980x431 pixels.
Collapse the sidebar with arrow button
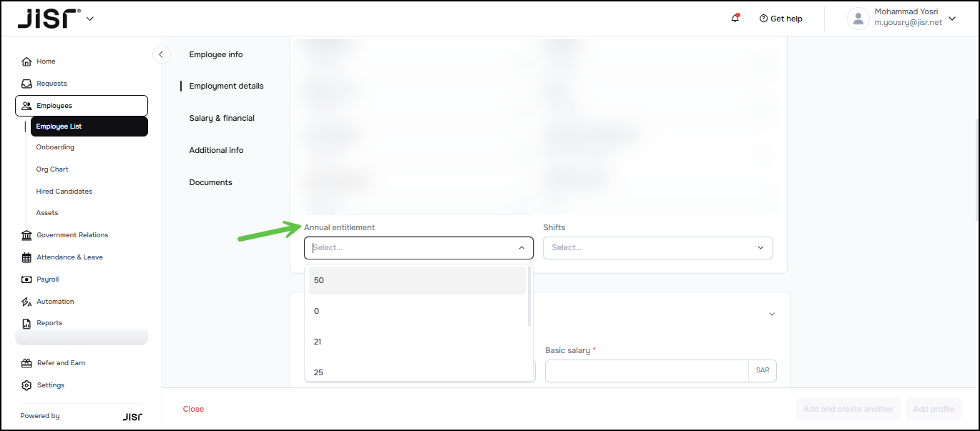point(161,54)
